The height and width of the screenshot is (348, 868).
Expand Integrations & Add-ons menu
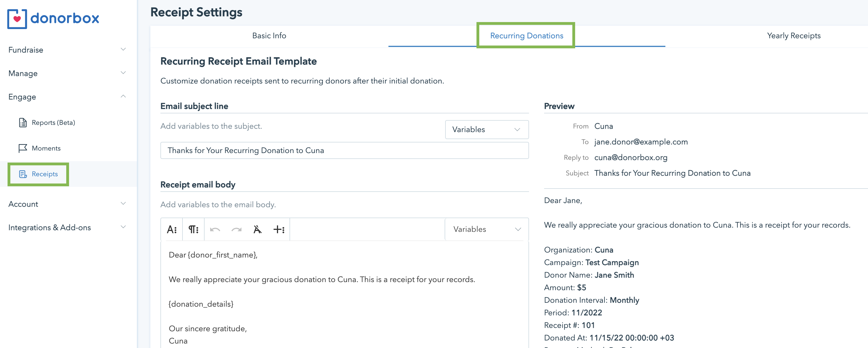coord(123,227)
